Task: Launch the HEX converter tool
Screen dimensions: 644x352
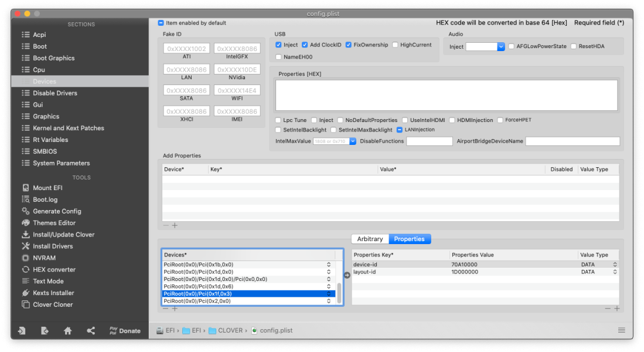Action: [26, 270]
